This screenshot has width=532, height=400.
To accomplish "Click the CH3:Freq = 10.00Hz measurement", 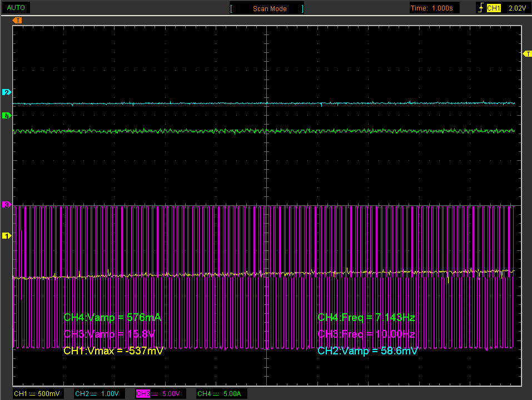I will pyautogui.click(x=366, y=334).
